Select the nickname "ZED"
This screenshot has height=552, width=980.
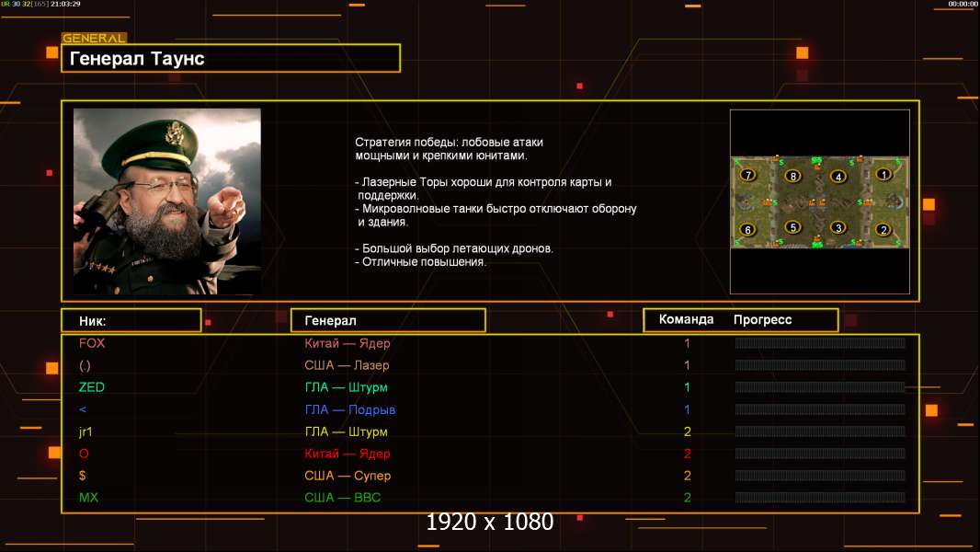pyautogui.click(x=92, y=387)
